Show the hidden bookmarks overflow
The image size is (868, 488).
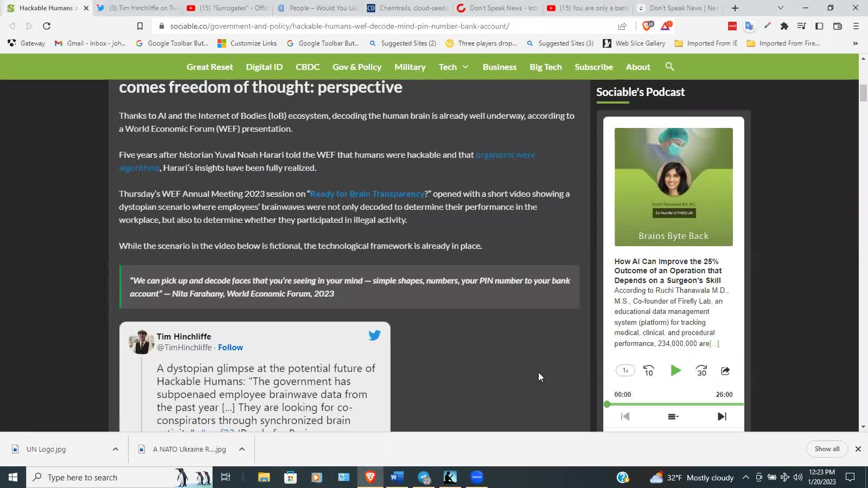point(856,43)
